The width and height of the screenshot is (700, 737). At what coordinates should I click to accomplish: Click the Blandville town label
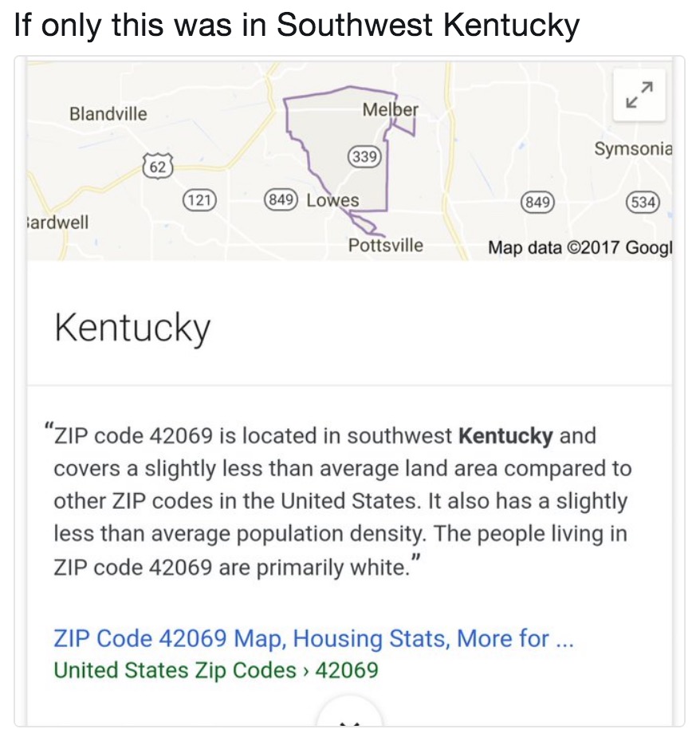tap(108, 113)
